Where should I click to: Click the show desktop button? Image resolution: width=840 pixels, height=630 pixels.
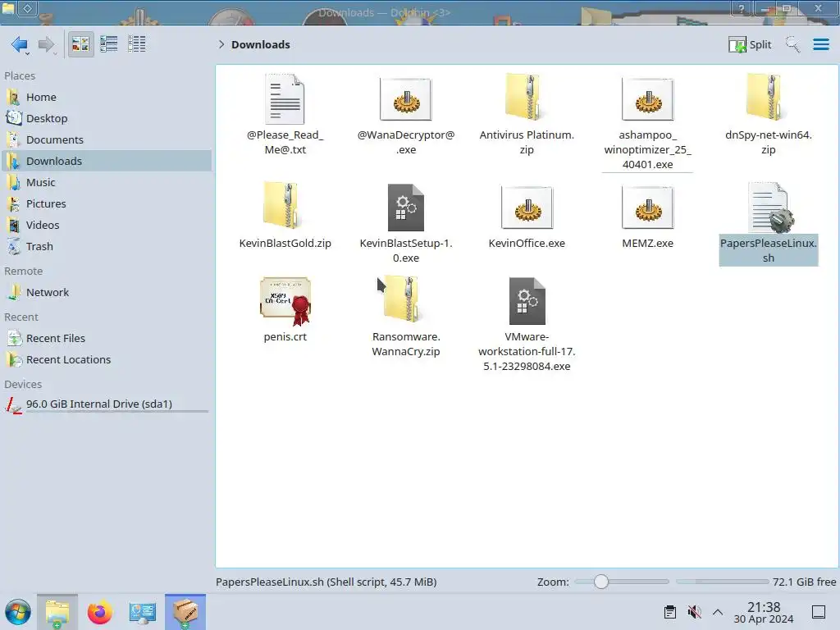click(x=819, y=612)
